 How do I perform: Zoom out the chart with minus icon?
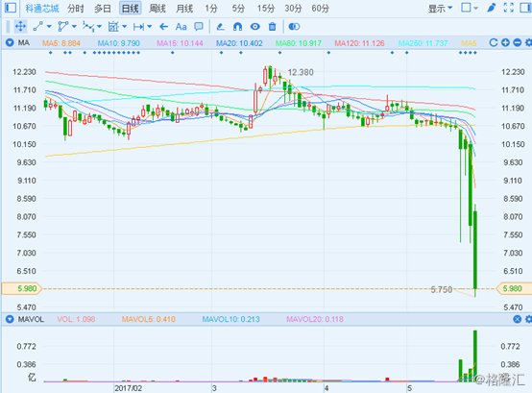click(x=517, y=43)
